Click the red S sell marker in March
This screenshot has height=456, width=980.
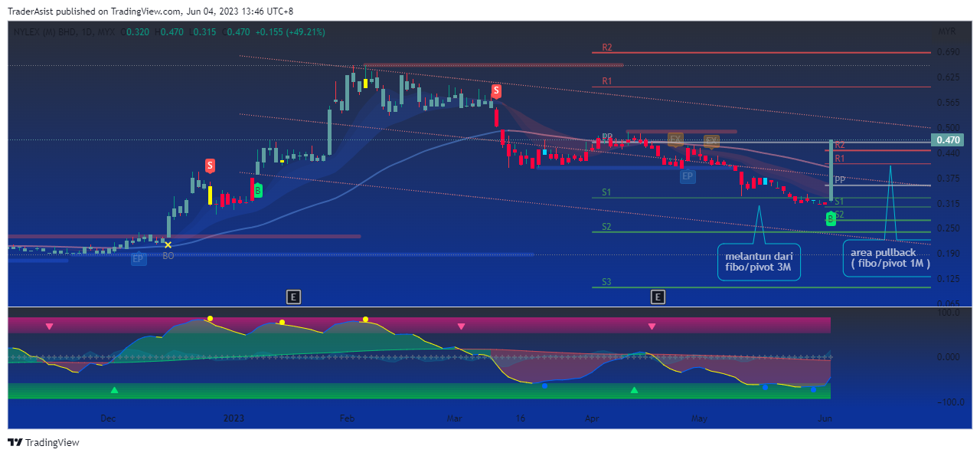(x=496, y=91)
